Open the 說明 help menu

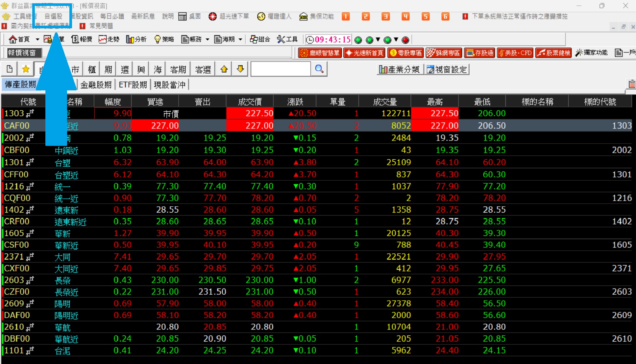pyautogui.click(x=168, y=16)
